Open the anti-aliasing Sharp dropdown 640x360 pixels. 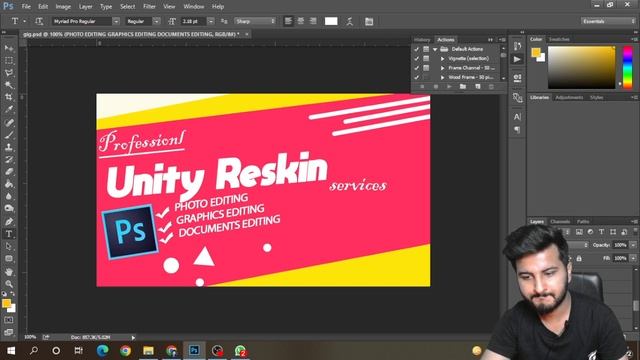(256, 21)
